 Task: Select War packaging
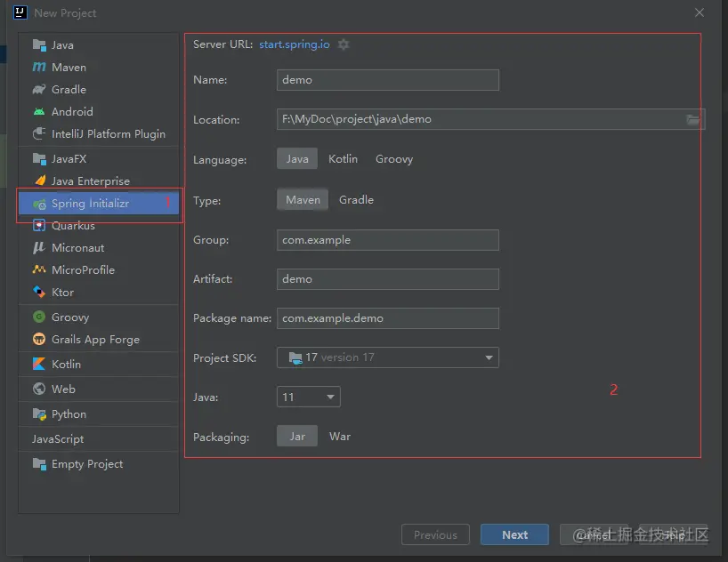pos(340,437)
